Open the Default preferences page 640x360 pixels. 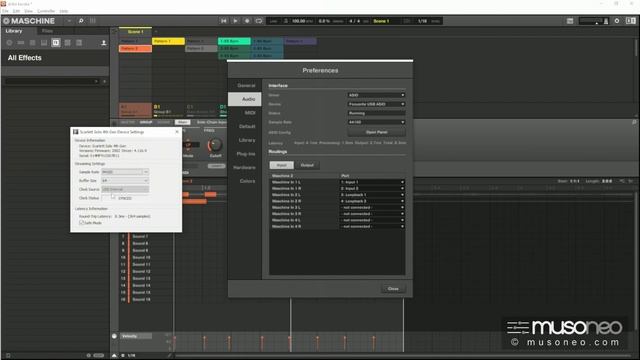coord(245,127)
